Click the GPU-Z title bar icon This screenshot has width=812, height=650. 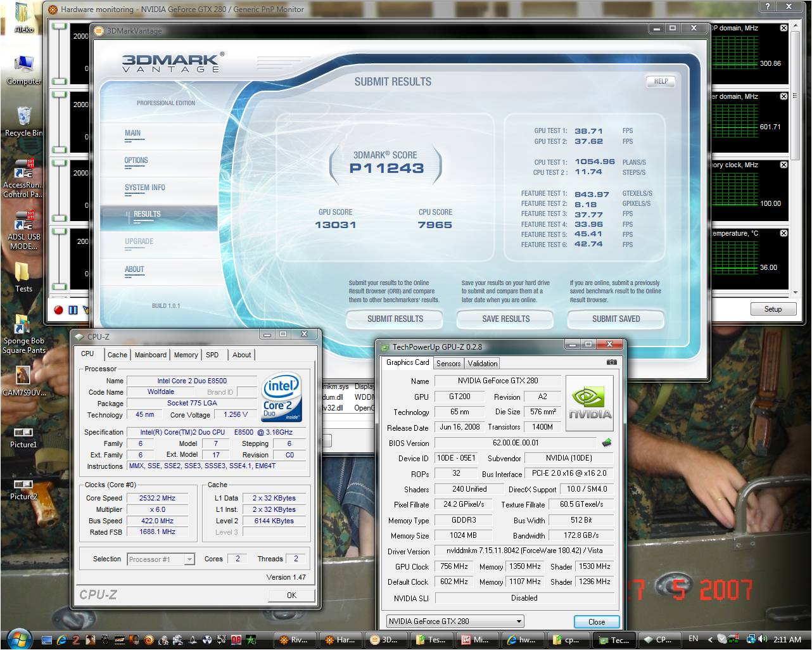click(385, 347)
